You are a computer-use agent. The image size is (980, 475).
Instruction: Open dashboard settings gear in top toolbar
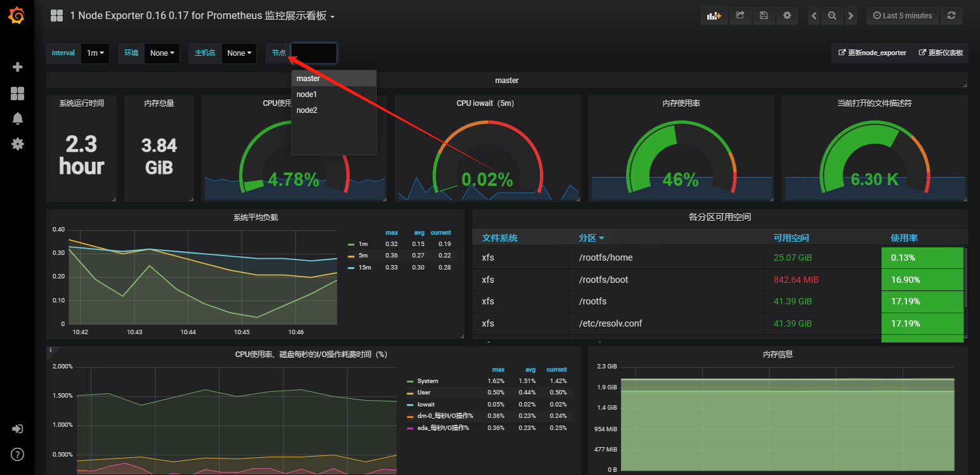[787, 16]
